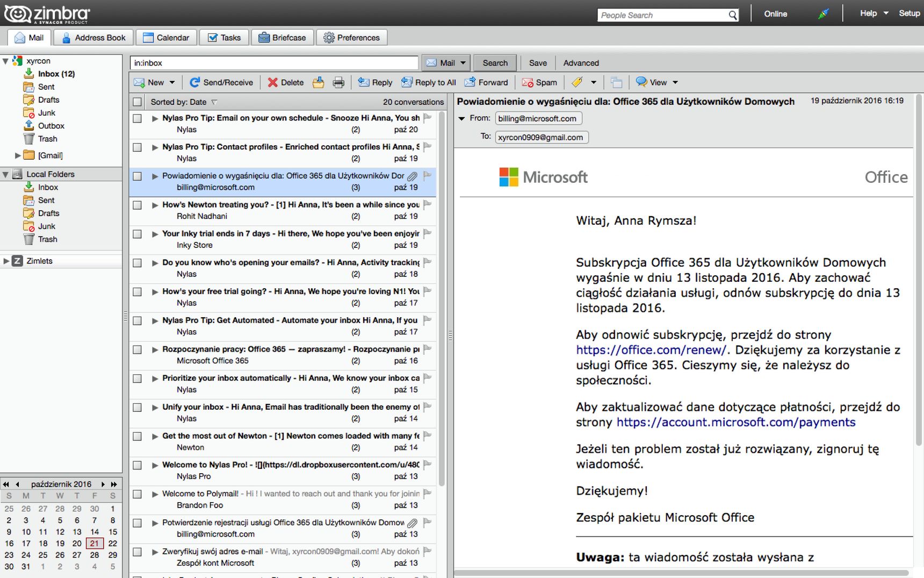Mark message as Spam
This screenshot has height=578, width=924.
click(x=539, y=82)
